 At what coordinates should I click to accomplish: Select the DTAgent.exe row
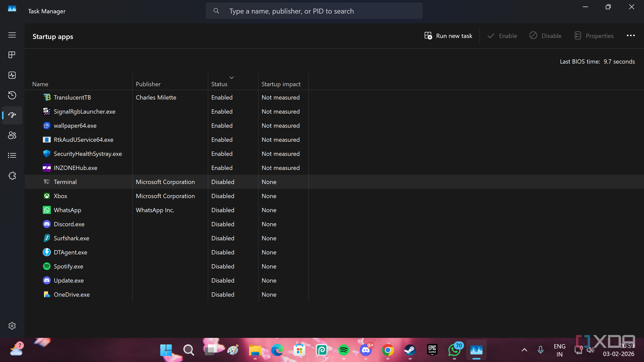pyautogui.click(x=334, y=252)
